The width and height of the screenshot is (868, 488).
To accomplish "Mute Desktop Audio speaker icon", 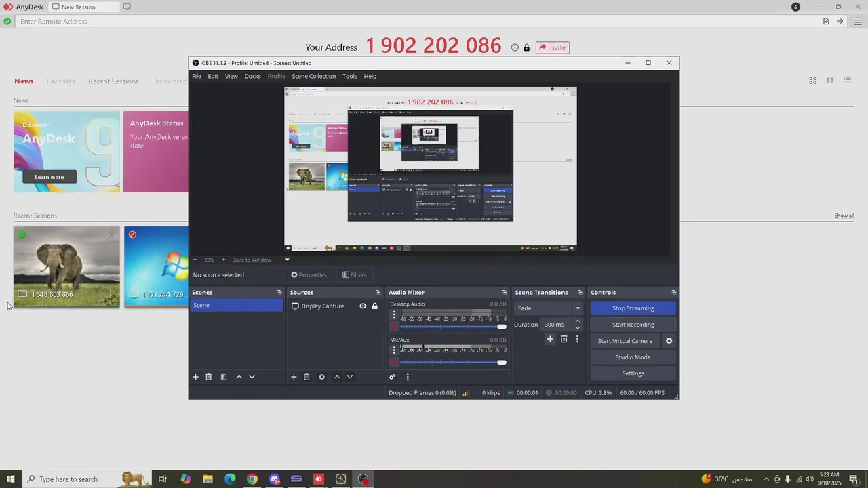I will 394,327.
